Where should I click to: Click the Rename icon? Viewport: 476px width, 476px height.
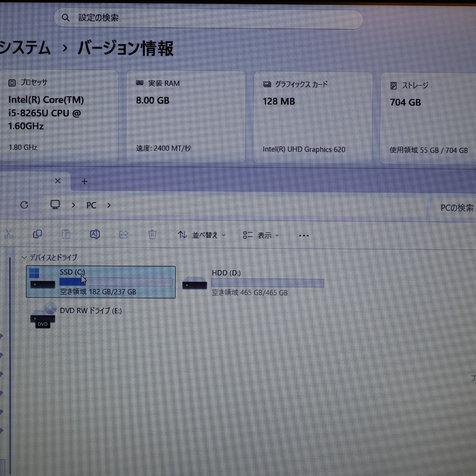click(x=95, y=234)
